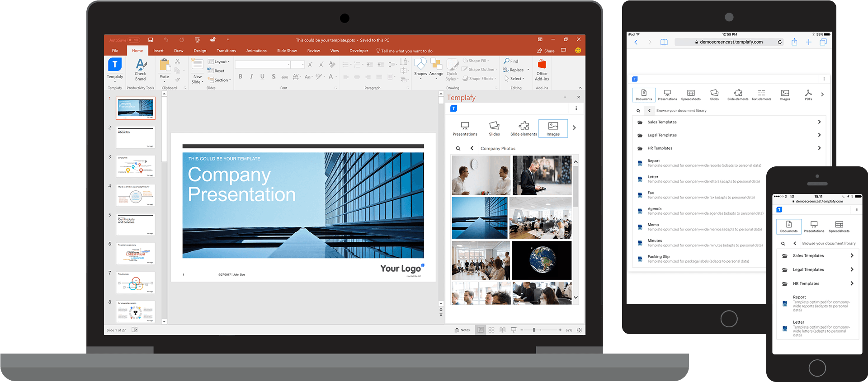This screenshot has height=382, width=868.
Task: Toggle Italic formatting
Action: 251,76
